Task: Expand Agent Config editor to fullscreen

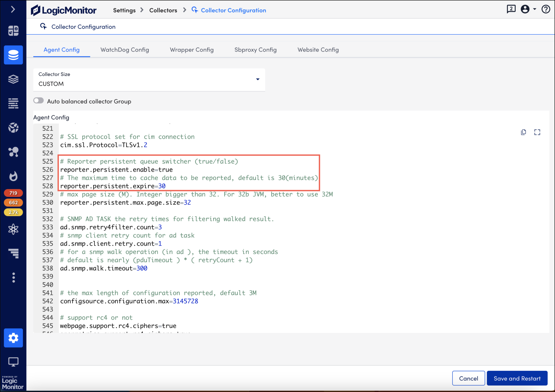Action: 537,132
